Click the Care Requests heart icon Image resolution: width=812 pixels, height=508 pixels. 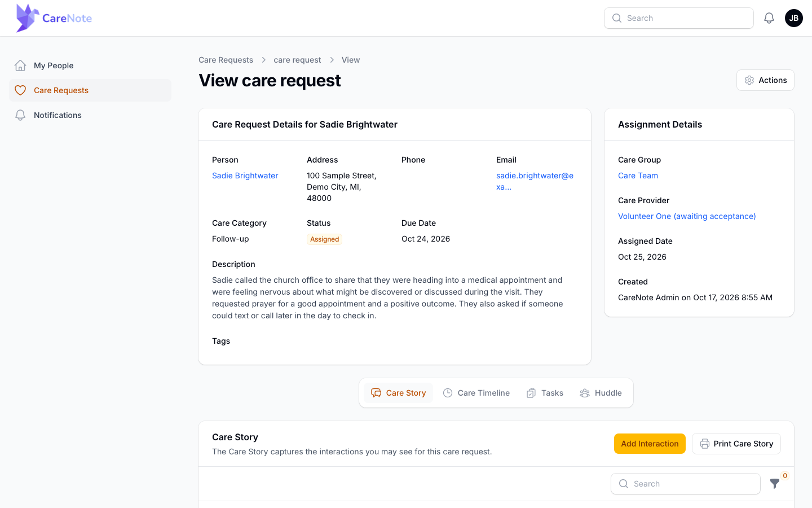[20, 90]
